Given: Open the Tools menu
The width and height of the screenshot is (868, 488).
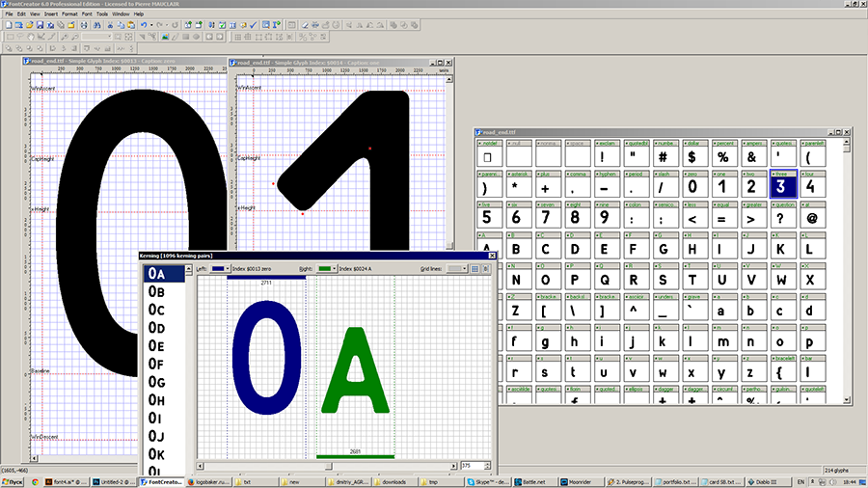Looking at the screenshot, I should [x=102, y=14].
